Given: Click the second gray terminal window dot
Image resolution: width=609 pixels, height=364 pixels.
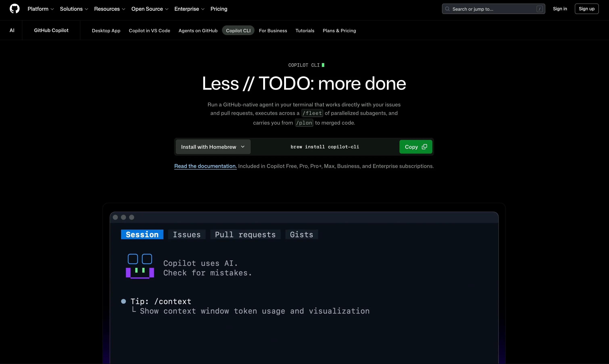Looking at the screenshot, I should [x=123, y=217].
